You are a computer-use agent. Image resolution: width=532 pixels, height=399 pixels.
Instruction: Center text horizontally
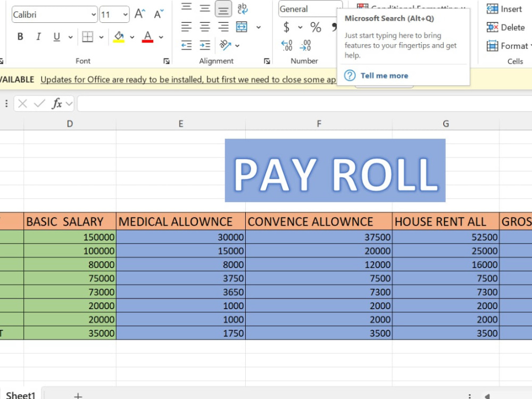205,27
